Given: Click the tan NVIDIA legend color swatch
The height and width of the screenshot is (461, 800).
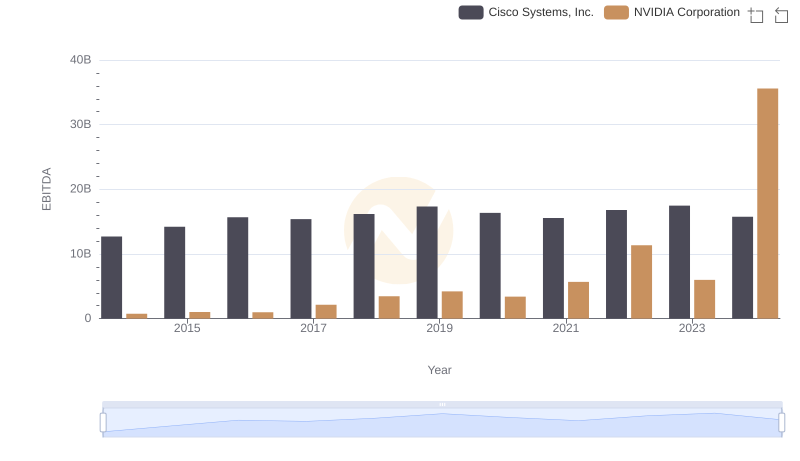Looking at the screenshot, I should coord(616,12).
